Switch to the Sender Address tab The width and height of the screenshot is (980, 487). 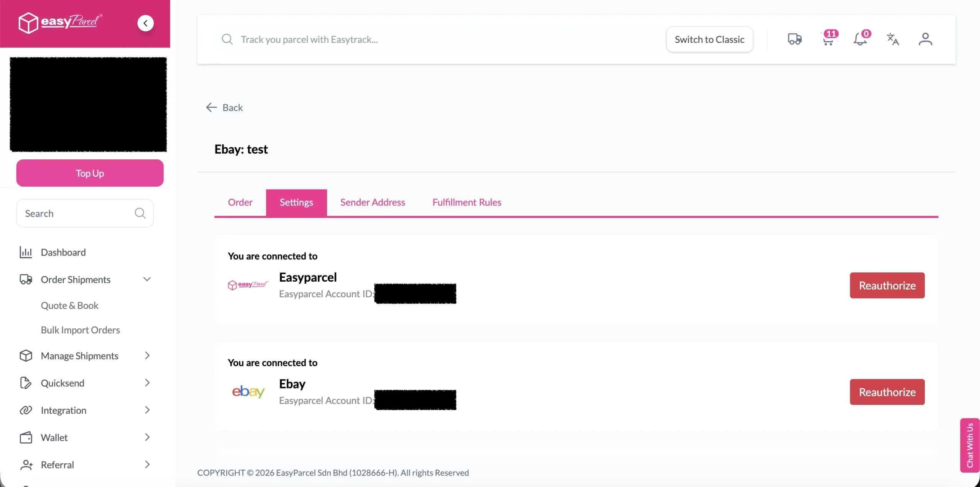(x=372, y=202)
